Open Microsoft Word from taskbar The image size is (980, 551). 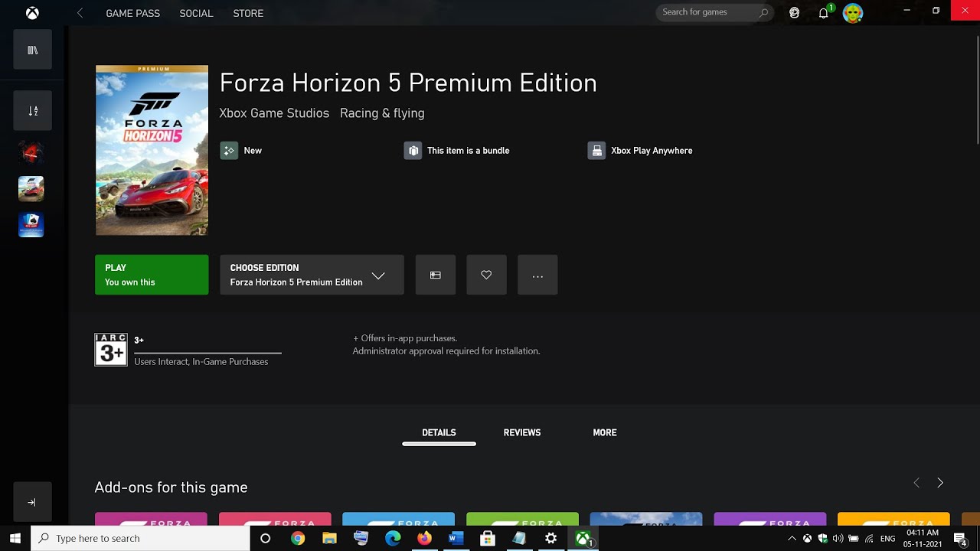[x=456, y=539]
